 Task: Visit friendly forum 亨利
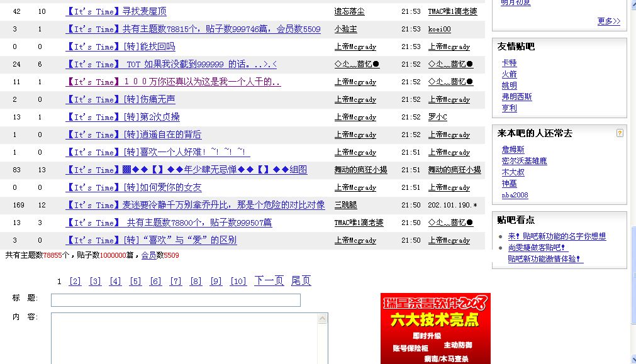click(x=509, y=108)
